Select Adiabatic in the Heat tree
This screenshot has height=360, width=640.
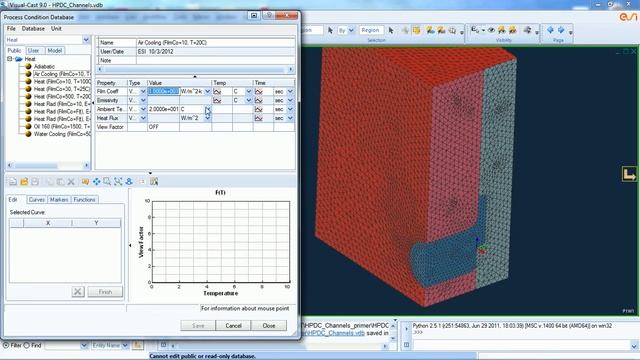(44, 67)
